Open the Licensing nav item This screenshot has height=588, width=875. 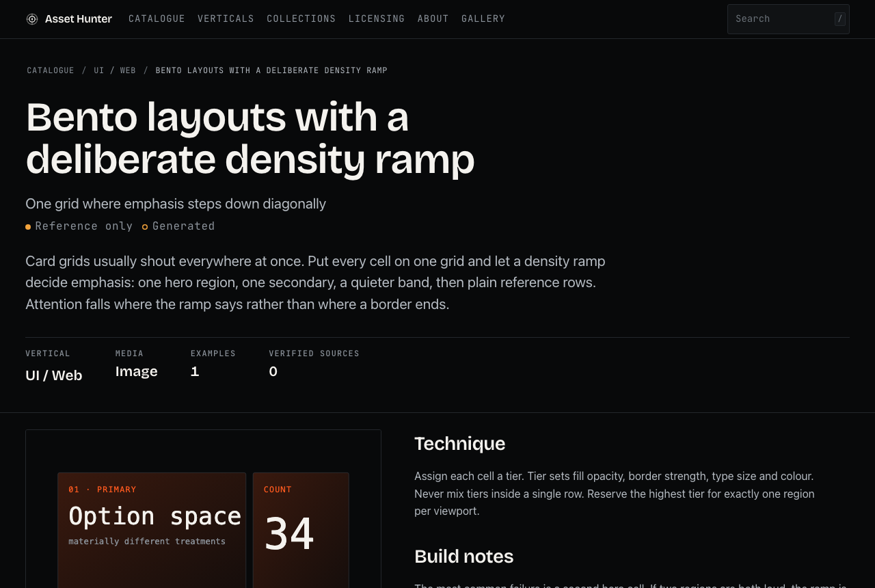[377, 19]
